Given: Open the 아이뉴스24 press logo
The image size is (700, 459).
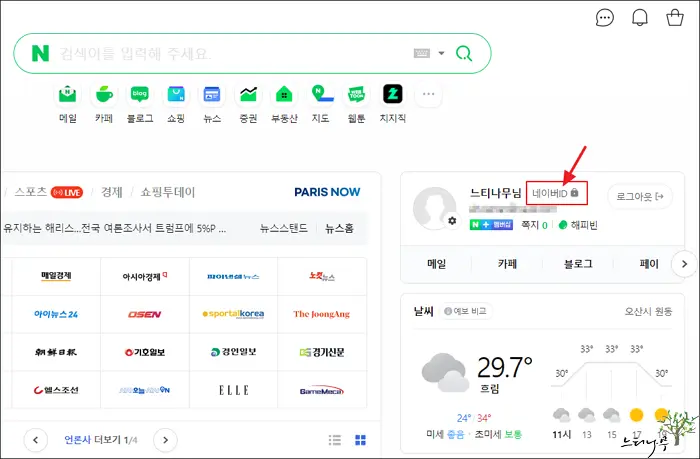Looking at the screenshot, I should (x=56, y=314).
